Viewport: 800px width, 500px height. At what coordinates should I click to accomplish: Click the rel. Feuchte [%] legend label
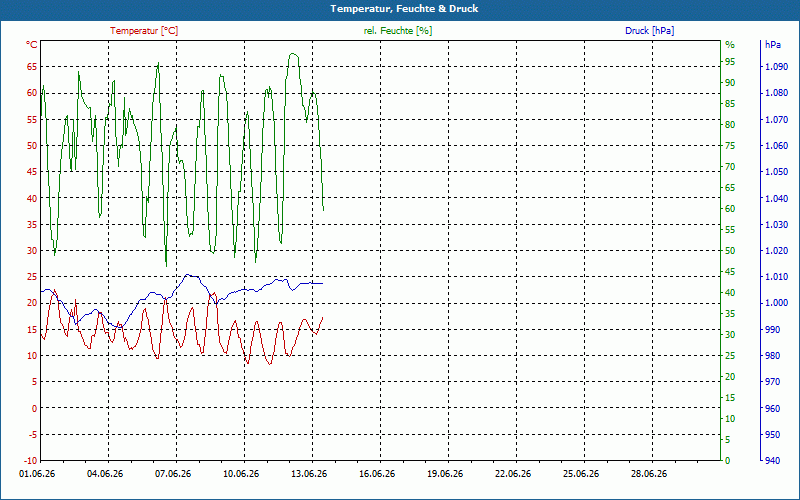click(397, 31)
